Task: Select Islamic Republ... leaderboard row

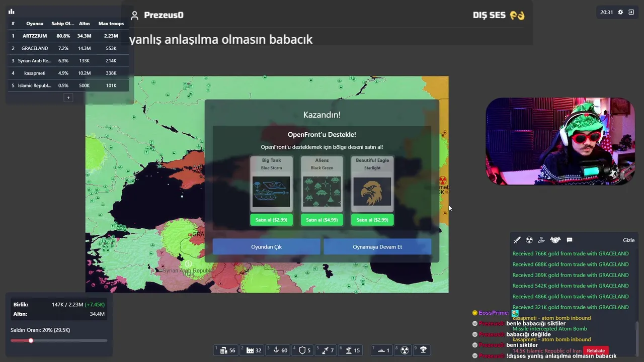Action: click(x=67, y=85)
